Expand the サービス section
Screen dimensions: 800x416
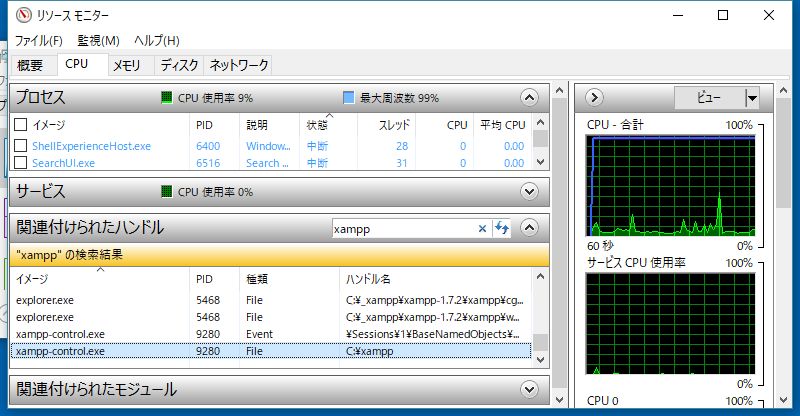pyautogui.click(x=529, y=191)
